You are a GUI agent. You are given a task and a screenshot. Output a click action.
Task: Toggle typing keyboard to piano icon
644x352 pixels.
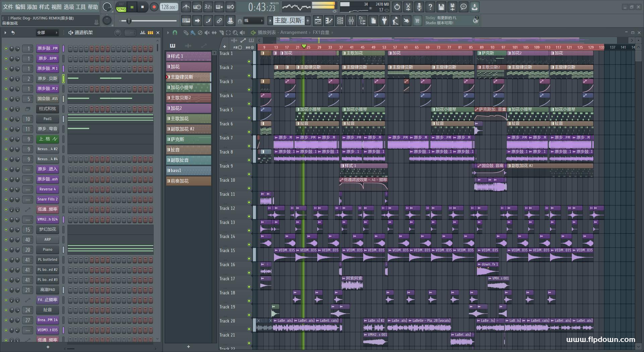[186, 21]
